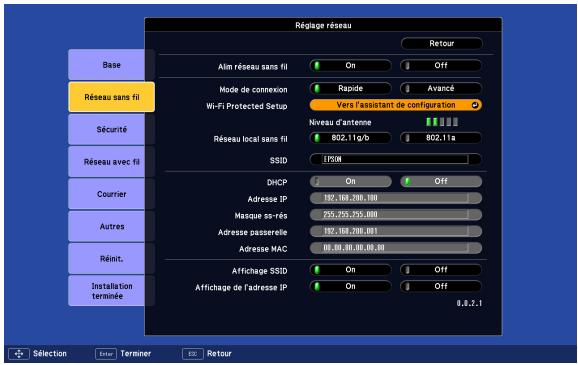Click the enter arrow icon on the assistant button

pos(475,105)
